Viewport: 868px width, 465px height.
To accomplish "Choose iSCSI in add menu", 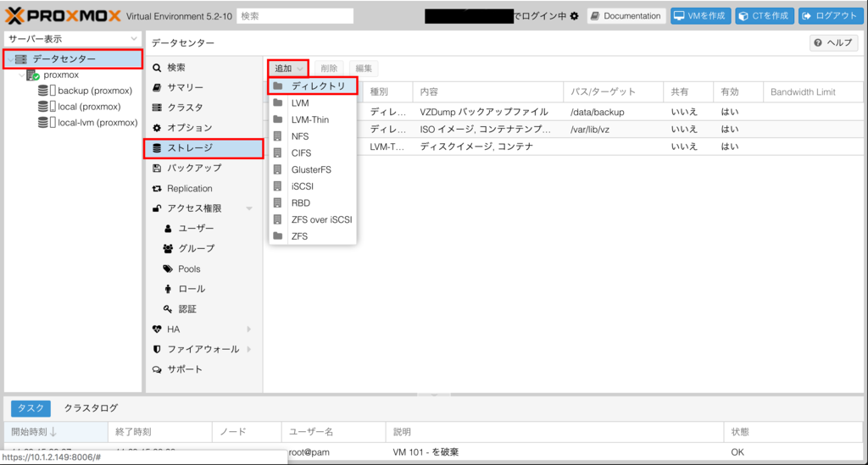I will coord(313,186).
